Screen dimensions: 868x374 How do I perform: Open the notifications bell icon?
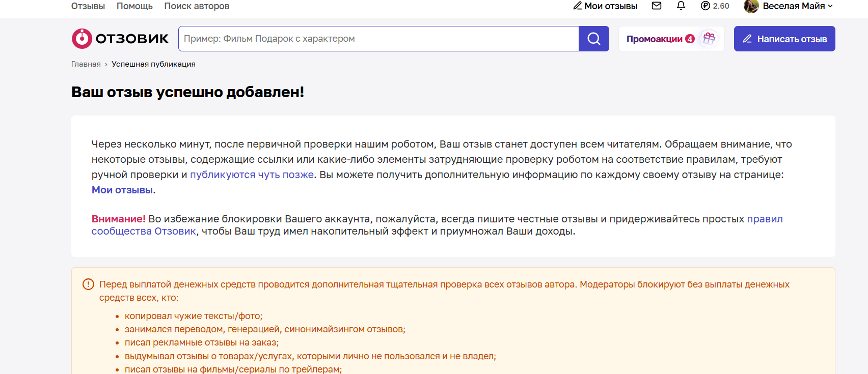tap(681, 6)
